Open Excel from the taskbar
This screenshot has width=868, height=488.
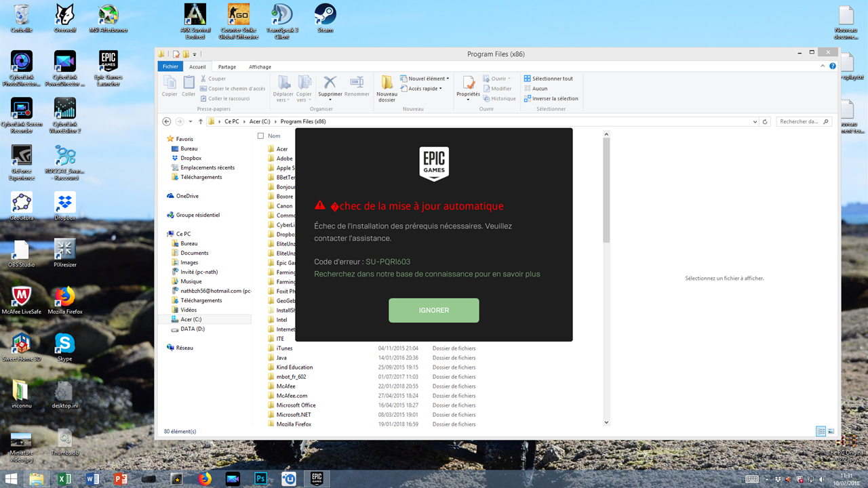pos(64,479)
